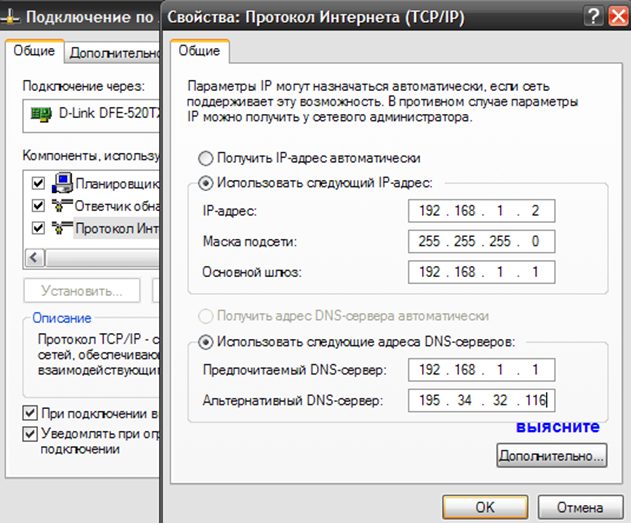This screenshot has width=631, height=523.
Task: Click the Отмена button
Action: (580, 507)
